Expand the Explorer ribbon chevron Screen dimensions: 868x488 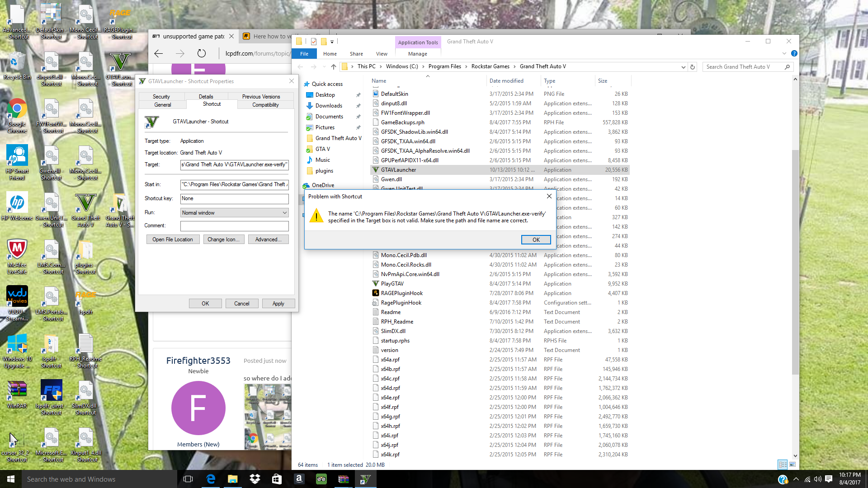click(784, 53)
